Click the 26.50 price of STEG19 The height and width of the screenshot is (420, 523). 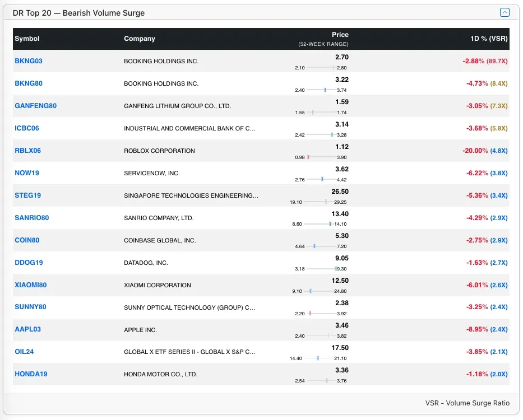click(340, 192)
